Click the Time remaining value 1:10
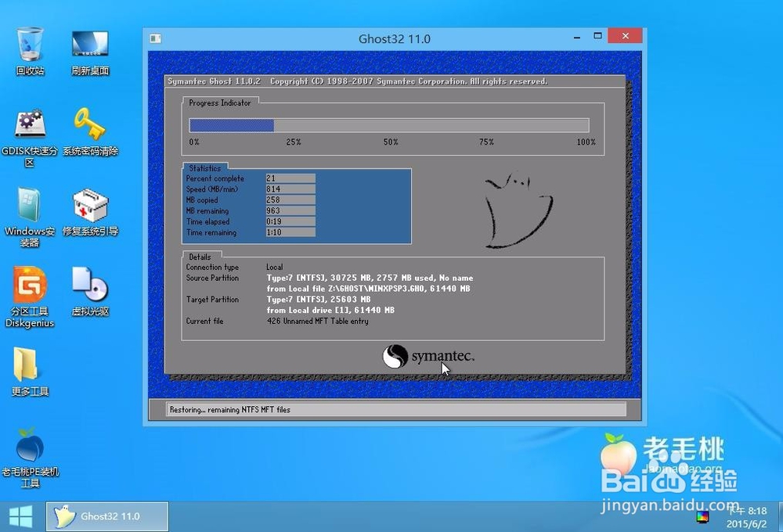Image resolution: width=783 pixels, height=532 pixels. 290,232
